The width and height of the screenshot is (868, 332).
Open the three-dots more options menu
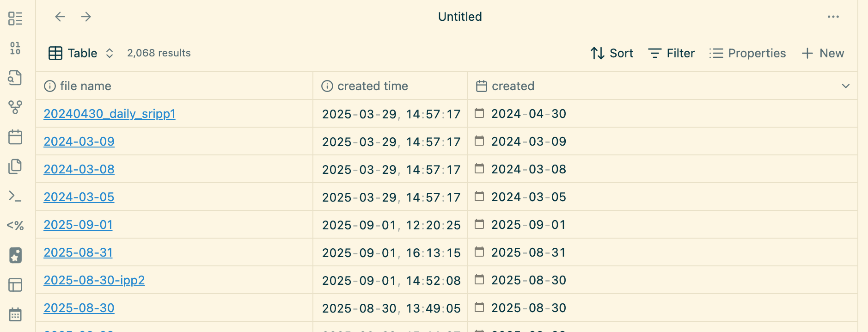(833, 17)
